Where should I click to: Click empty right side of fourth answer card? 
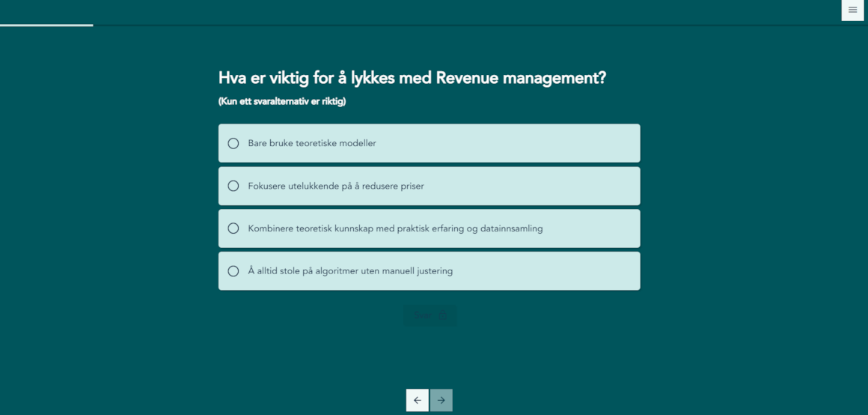coord(561,271)
